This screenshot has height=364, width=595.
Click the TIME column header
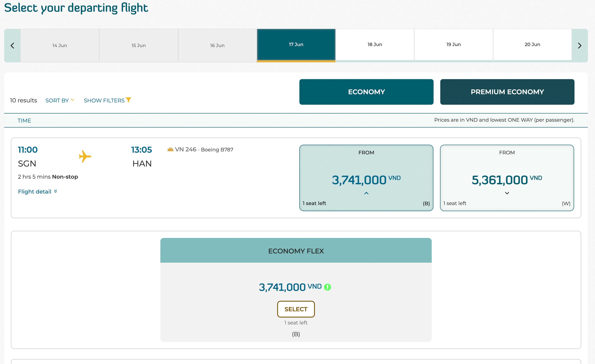point(24,121)
